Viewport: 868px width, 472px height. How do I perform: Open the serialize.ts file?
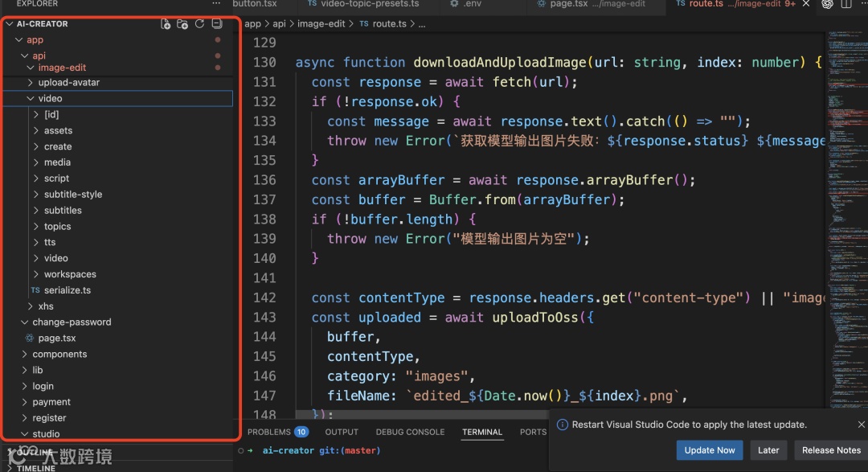(68, 289)
